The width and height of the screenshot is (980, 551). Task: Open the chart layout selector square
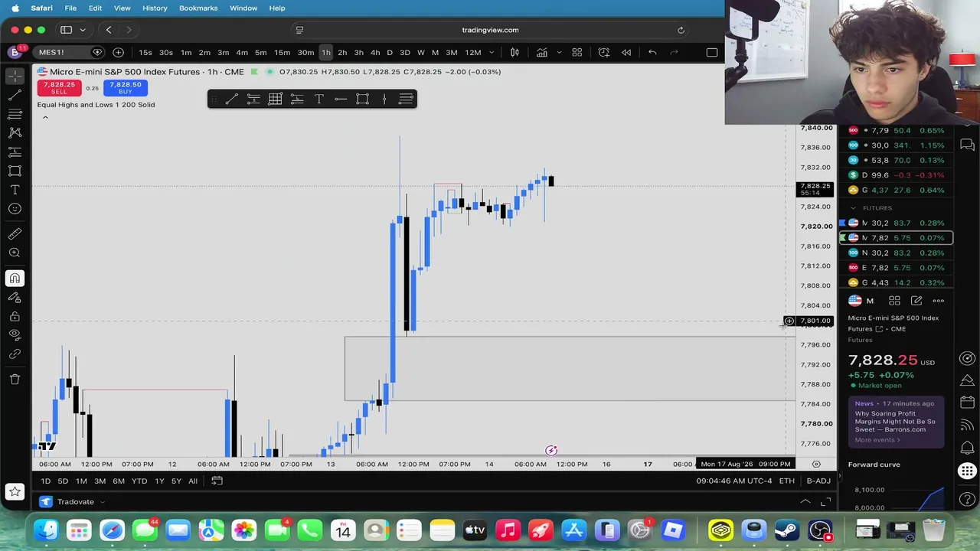pos(712,52)
